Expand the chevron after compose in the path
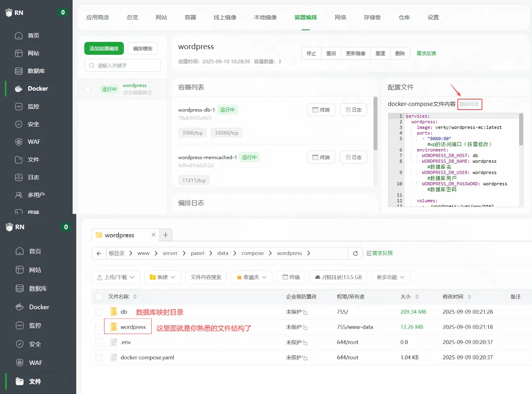This screenshot has height=394, width=532. coord(270,253)
